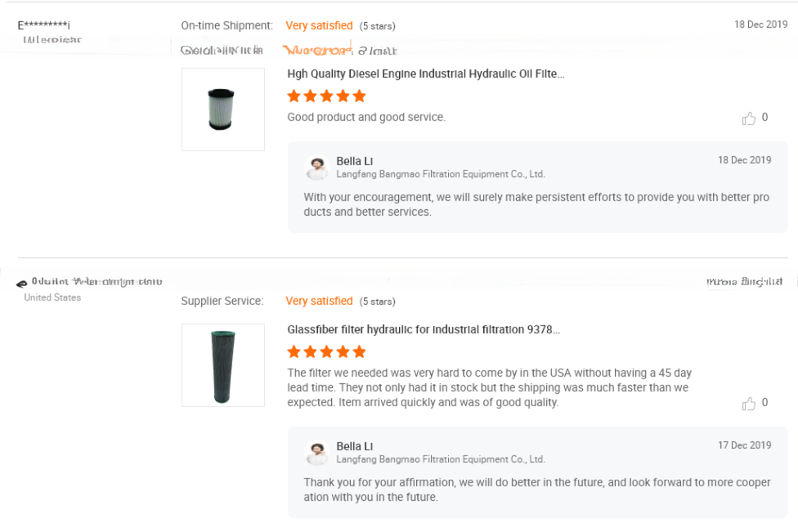798x532 pixels.
Task: Click Bella Li's avatar in the 18 Dec reply
Action: [x=316, y=168]
